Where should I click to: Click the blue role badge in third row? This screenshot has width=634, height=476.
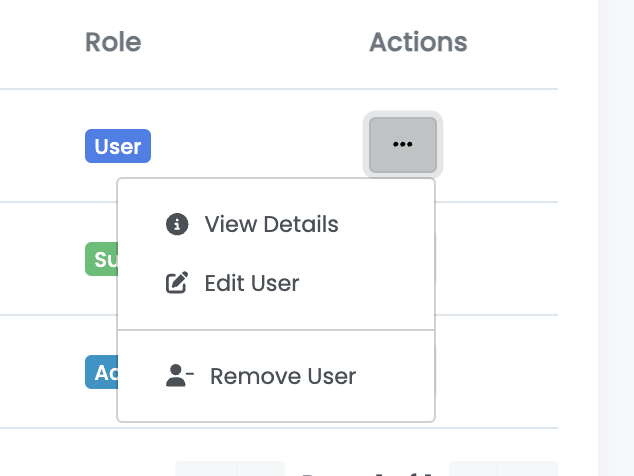coord(100,373)
